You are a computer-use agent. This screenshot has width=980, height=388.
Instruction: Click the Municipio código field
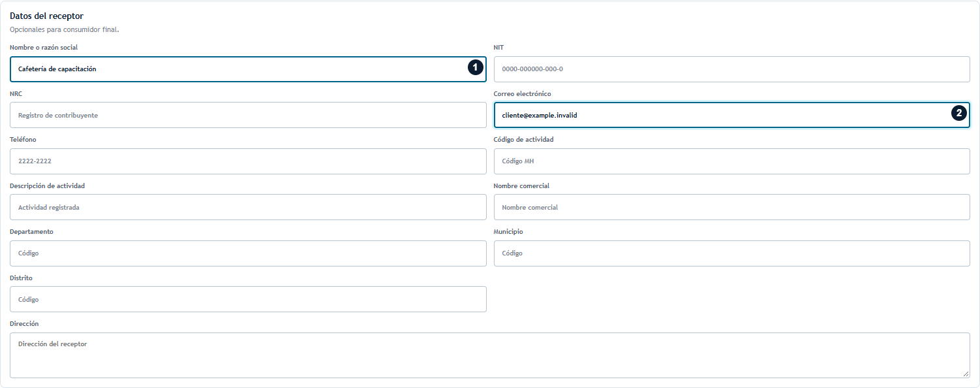731,253
